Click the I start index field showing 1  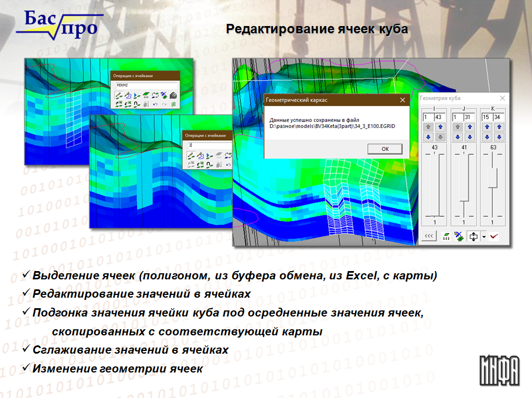428,117
